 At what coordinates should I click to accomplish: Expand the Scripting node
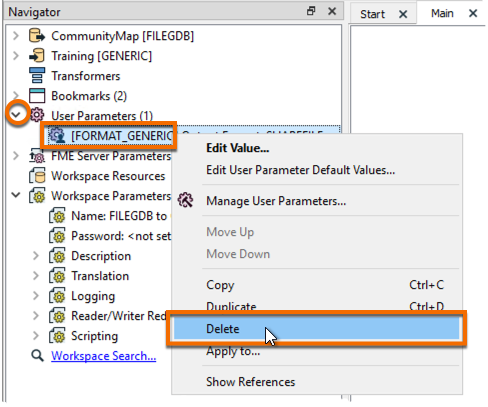pyautogui.click(x=36, y=336)
